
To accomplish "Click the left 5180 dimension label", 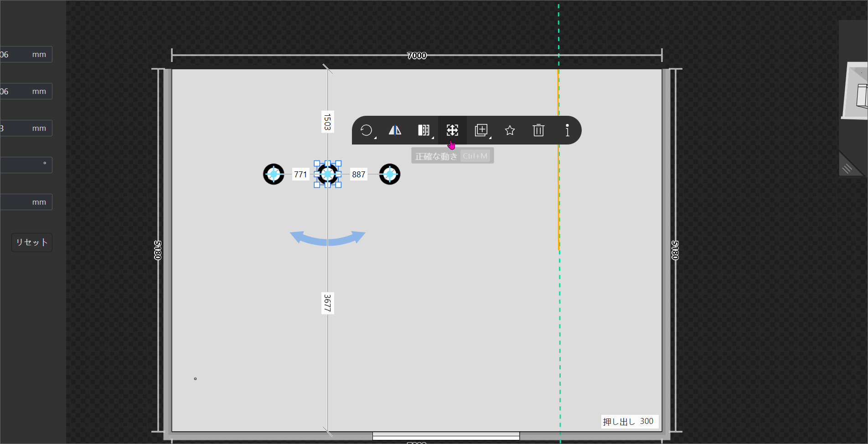I will point(158,250).
